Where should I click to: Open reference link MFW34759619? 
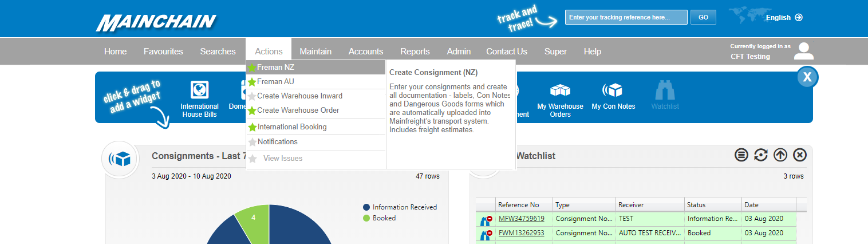[521, 219]
